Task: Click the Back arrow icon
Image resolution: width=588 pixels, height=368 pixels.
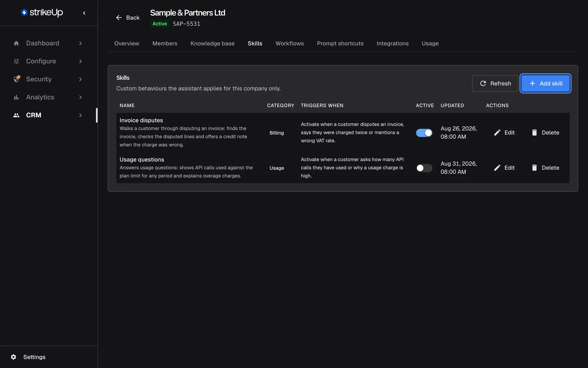Action: 119,18
